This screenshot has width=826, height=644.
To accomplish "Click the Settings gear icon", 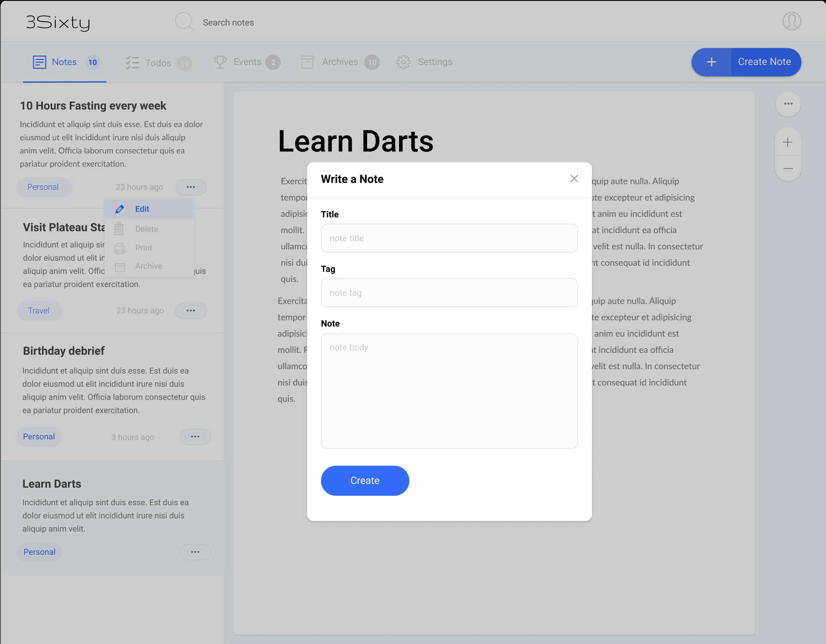I will pyautogui.click(x=403, y=62).
